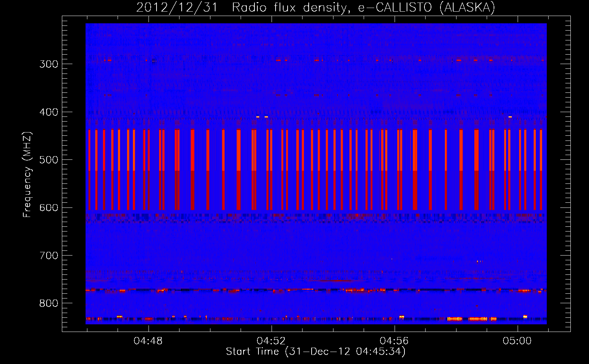
Task: Click the 300 frequency tick label
Action: [49, 64]
